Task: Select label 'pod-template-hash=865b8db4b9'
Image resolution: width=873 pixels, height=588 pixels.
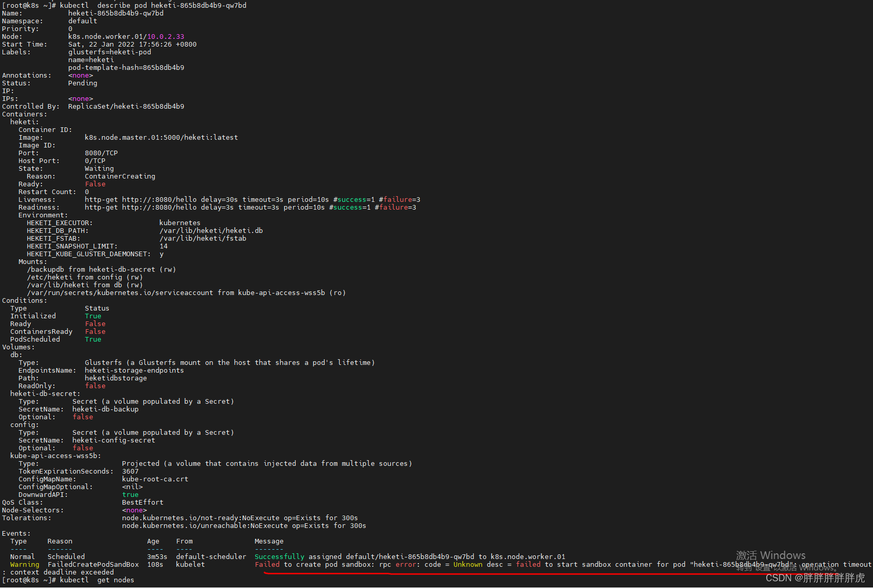Action: pos(126,68)
